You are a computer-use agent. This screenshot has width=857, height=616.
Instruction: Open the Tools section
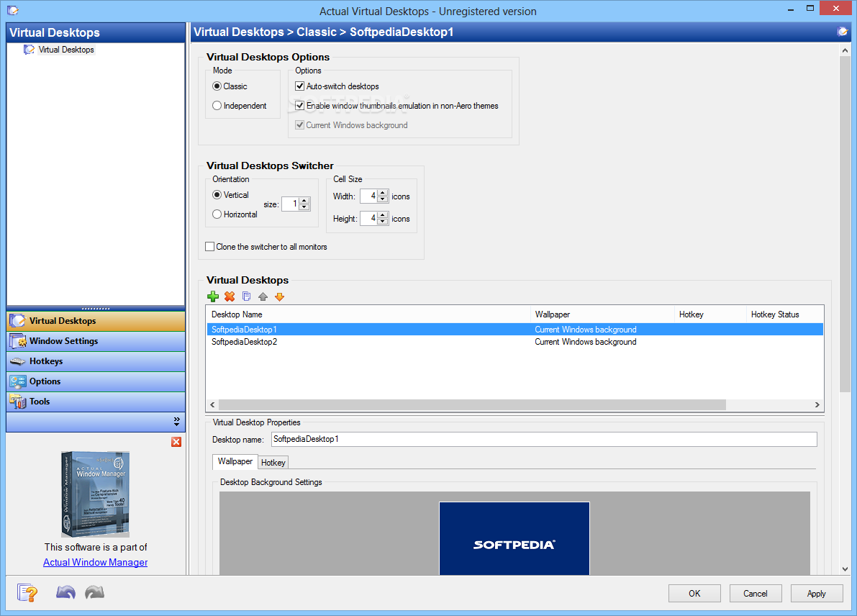[96, 402]
